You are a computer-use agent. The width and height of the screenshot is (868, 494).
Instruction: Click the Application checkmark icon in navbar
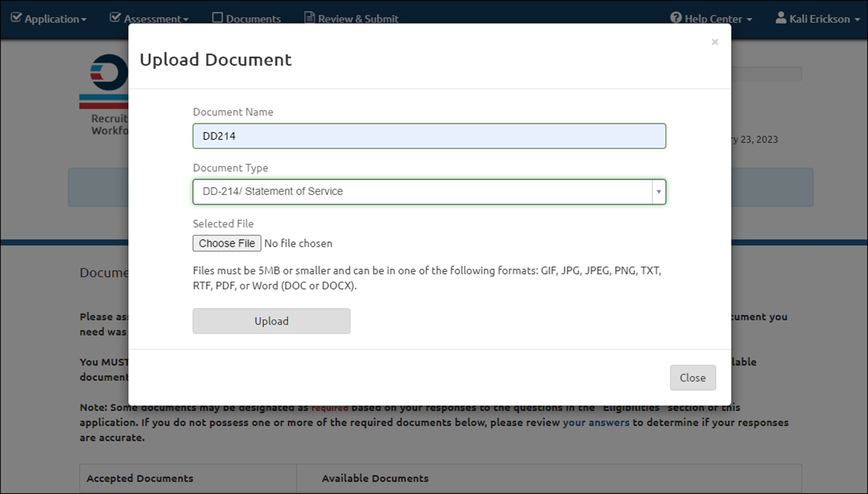[16, 18]
